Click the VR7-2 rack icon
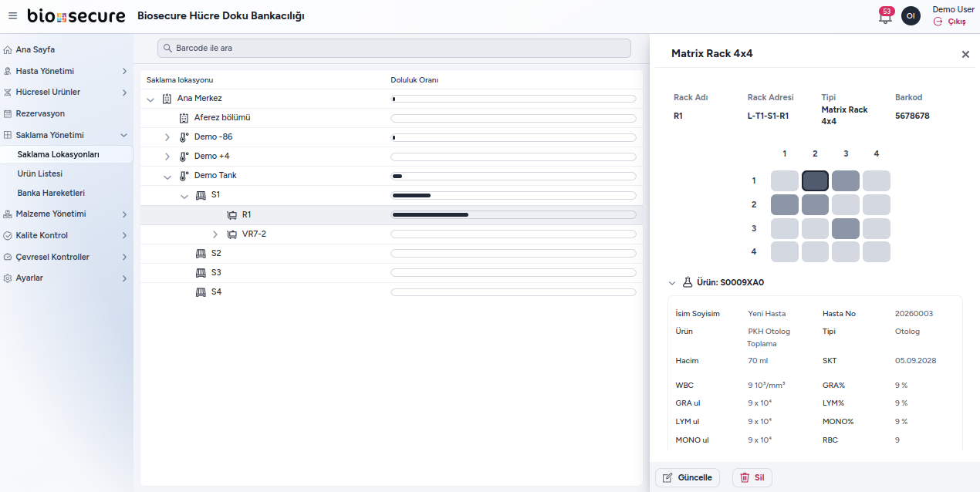 tap(231, 234)
